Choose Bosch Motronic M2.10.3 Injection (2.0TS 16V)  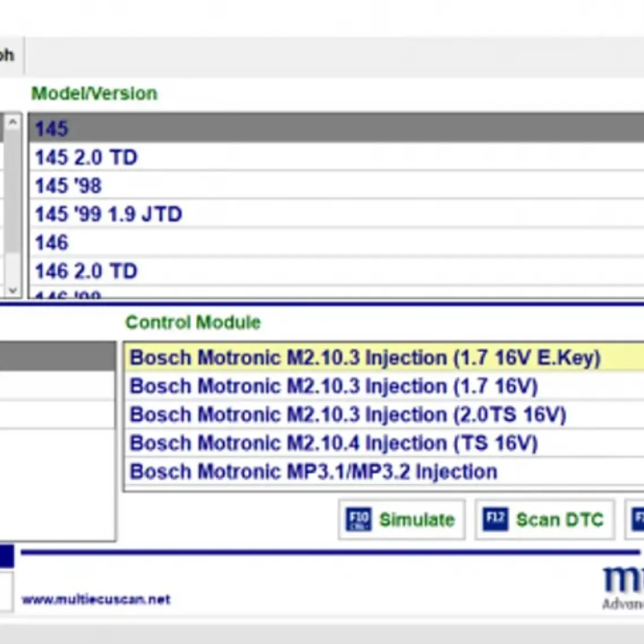[x=385, y=415]
